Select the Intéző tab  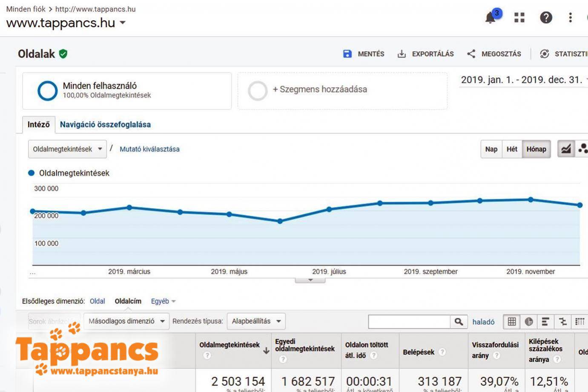point(39,125)
